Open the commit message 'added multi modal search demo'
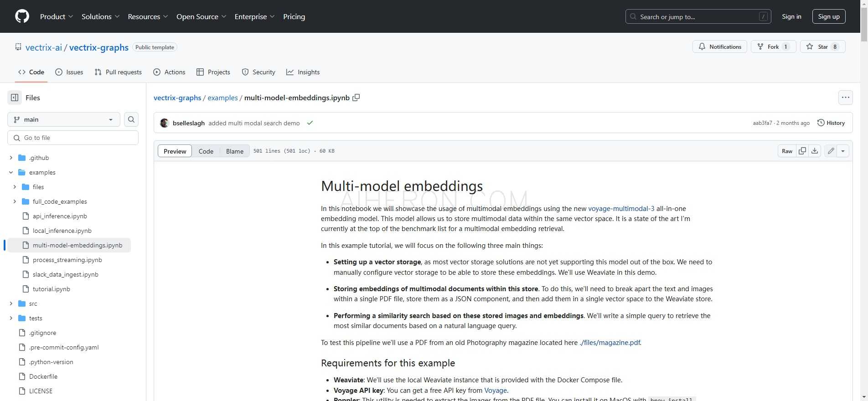This screenshot has width=868, height=401. (x=254, y=123)
